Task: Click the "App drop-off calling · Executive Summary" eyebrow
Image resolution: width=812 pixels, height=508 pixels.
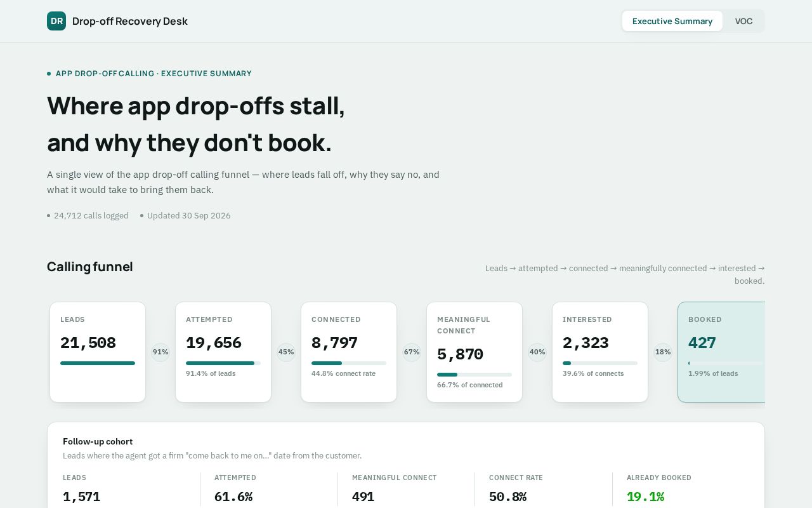Action: [154, 74]
